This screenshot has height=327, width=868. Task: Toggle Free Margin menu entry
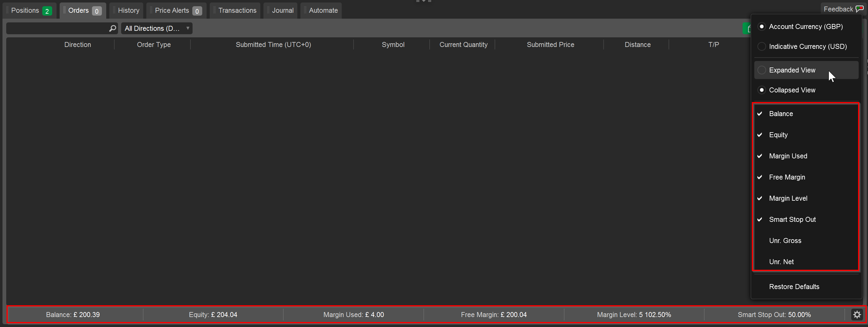(x=806, y=177)
